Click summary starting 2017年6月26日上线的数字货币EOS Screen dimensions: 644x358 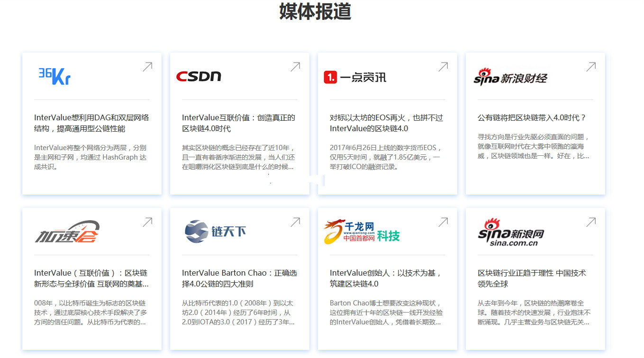386,157
